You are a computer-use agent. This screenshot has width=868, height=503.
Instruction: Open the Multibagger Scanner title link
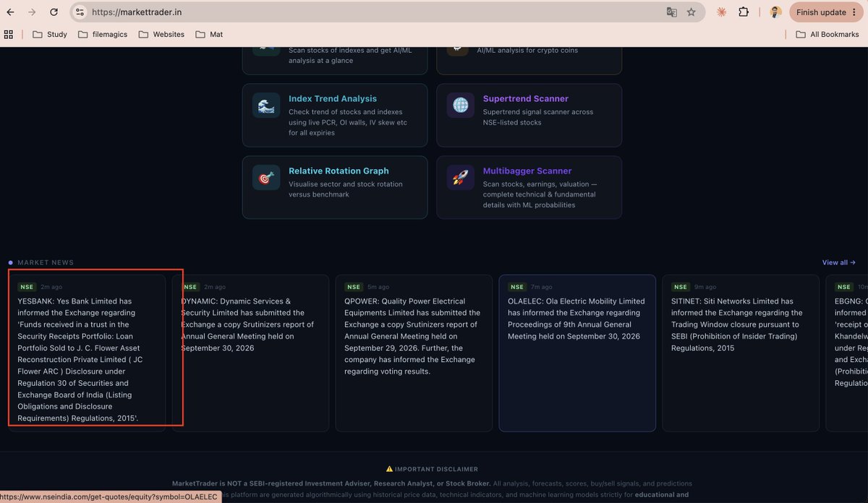(527, 171)
